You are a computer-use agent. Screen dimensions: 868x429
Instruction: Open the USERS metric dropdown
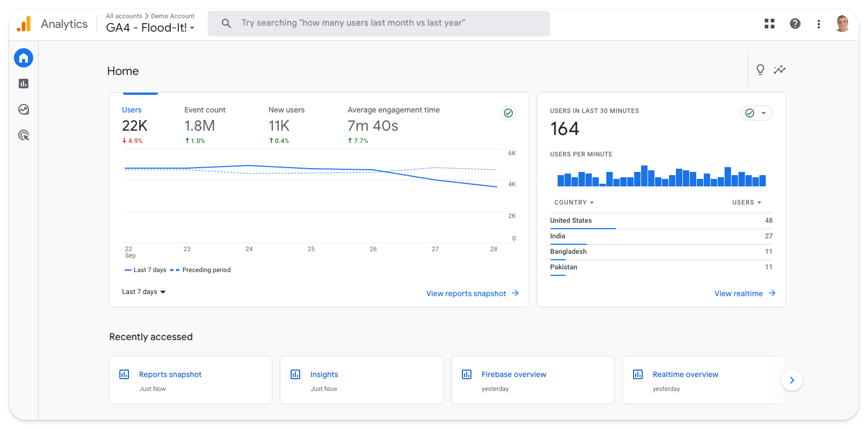(747, 202)
